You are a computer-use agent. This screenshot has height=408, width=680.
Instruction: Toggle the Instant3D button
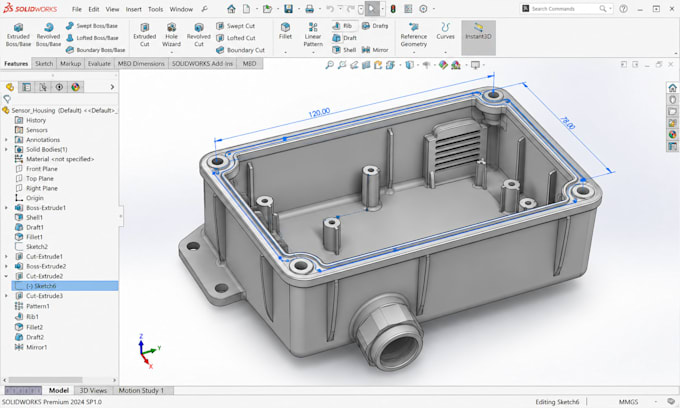pos(478,37)
